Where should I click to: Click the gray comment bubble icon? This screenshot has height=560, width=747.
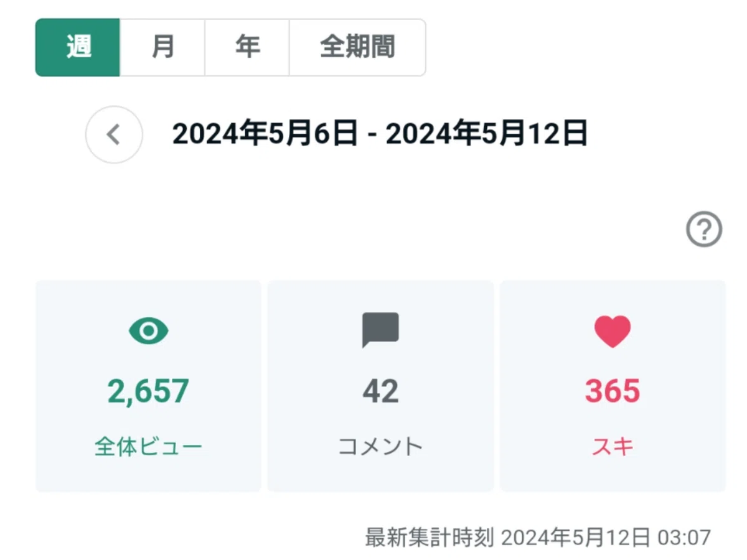click(x=380, y=330)
